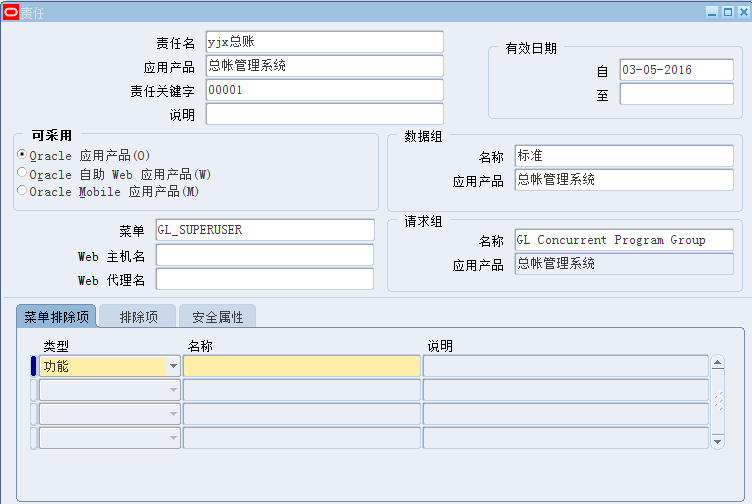Click the first row 说明 cell in table
The width and height of the screenshot is (752, 504).
pos(566,366)
